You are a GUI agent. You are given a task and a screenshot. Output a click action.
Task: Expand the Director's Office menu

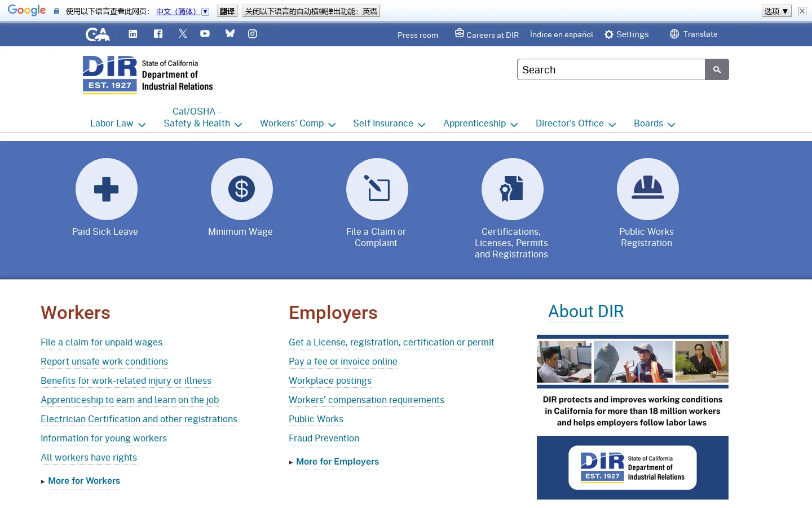tap(576, 124)
